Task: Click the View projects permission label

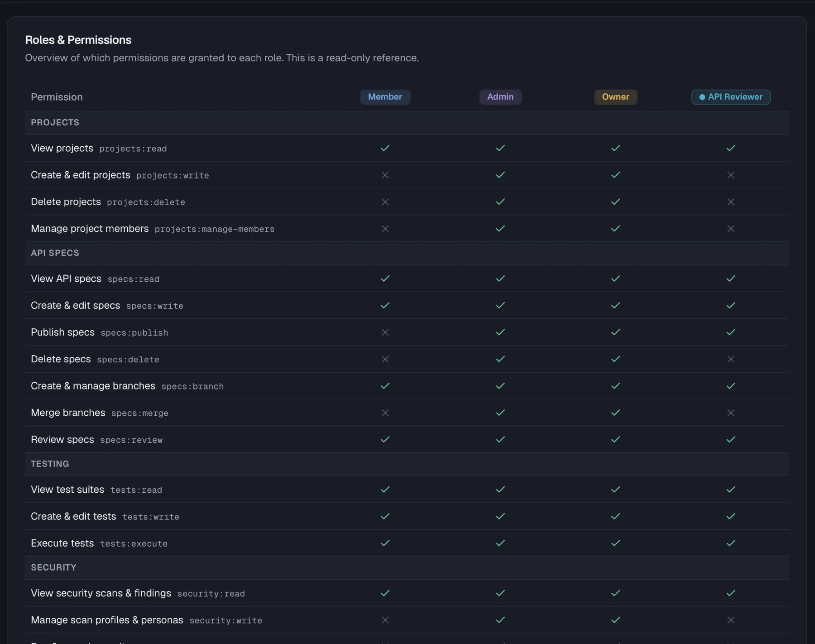Action: coord(62,148)
